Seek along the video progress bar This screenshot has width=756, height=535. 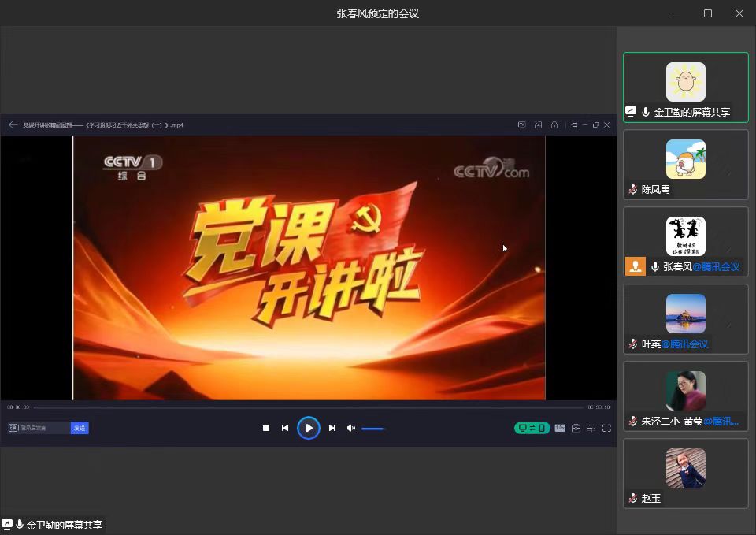coord(309,407)
